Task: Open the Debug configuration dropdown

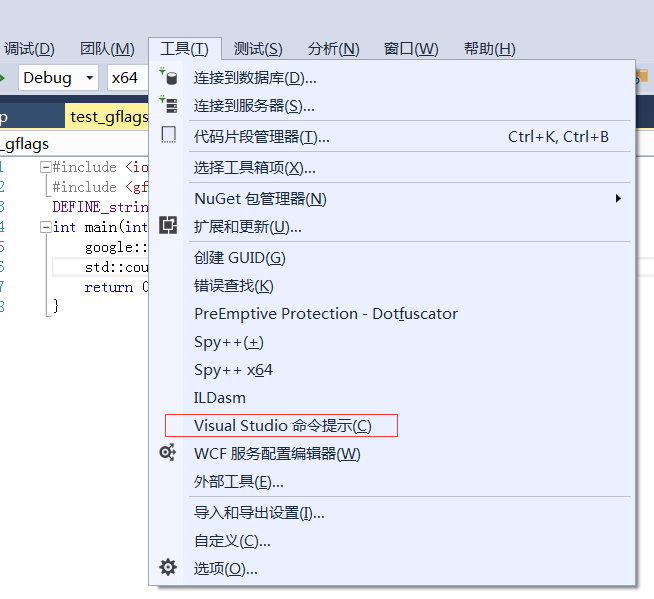Action: click(58, 78)
